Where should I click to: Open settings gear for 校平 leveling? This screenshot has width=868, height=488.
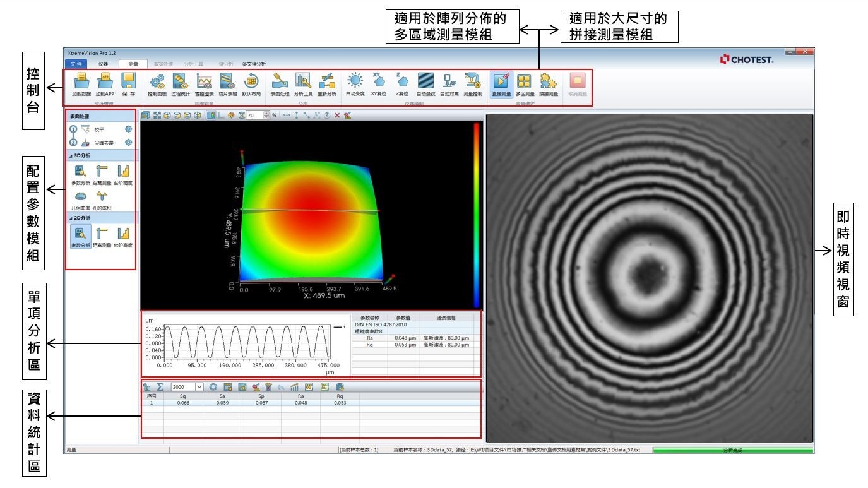pyautogui.click(x=128, y=129)
